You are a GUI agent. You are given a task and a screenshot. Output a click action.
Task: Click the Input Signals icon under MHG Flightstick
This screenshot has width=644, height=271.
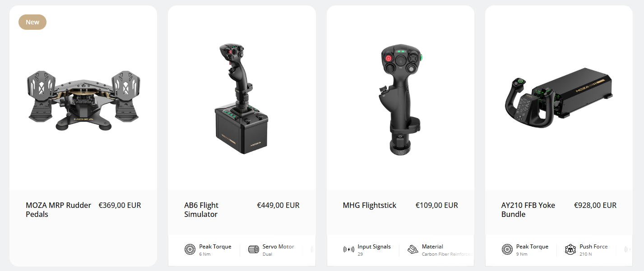coord(348,249)
